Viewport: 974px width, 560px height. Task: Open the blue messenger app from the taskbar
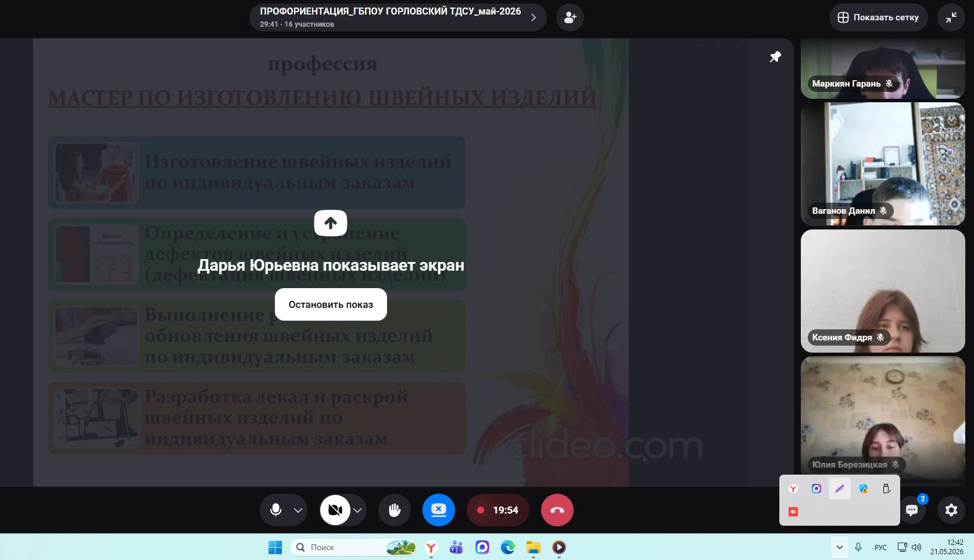[482, 547]
